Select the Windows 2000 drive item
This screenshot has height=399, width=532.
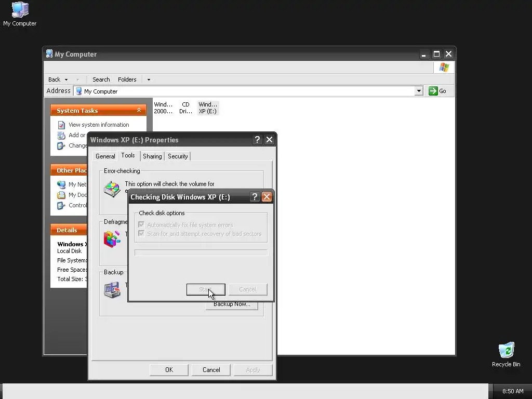pyautogui.click(x=163, y=108)
